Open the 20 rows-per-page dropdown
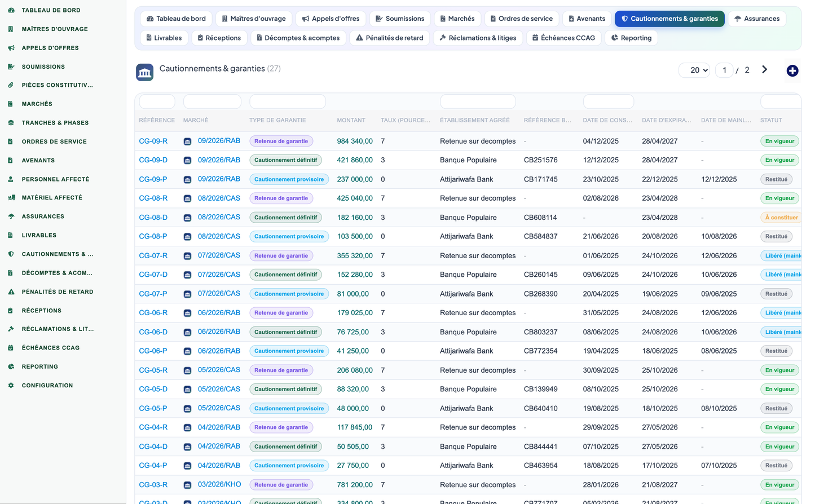The height and width of the screenshot is (504, 815). (x=694, y=70)
